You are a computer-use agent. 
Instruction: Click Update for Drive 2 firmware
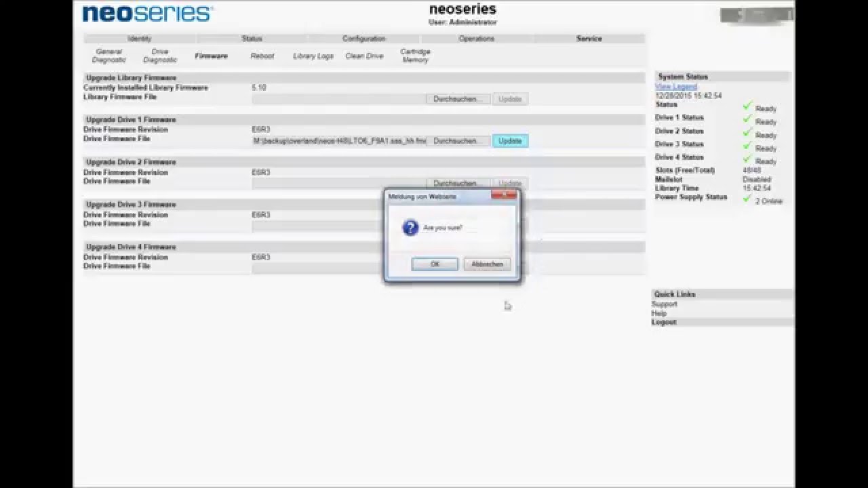(510, 183)
